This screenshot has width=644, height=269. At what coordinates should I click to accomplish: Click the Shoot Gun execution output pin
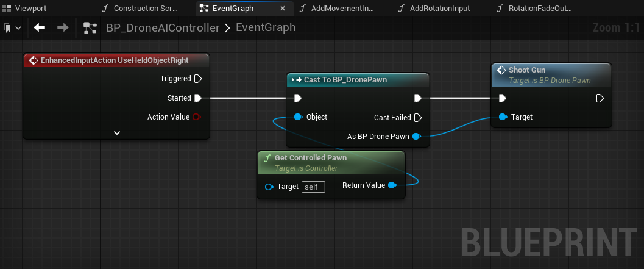600,98
